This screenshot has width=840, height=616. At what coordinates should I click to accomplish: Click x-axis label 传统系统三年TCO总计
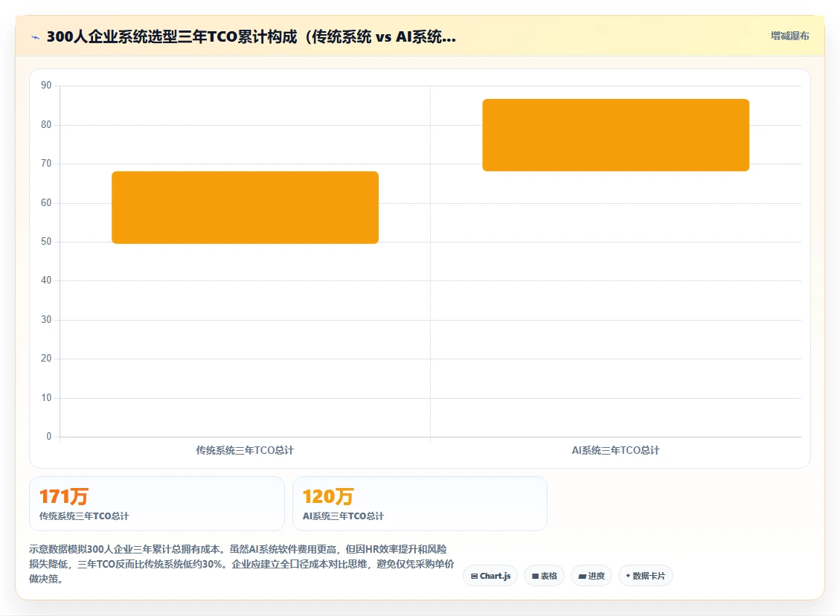click(245, 451)
